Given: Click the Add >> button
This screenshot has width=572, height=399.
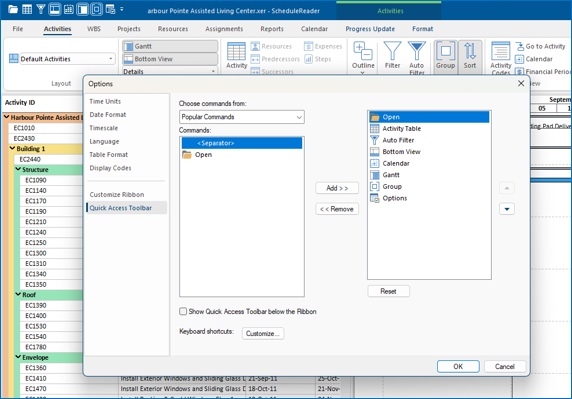Looking at the screenshot, I should click(x=337, y=188).
